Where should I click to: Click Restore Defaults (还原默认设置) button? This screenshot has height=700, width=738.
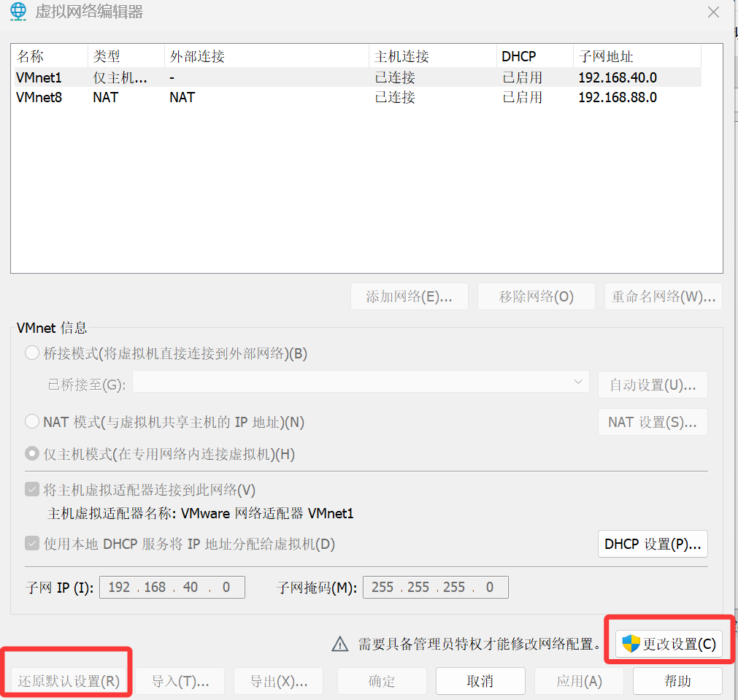click(69, 681)
